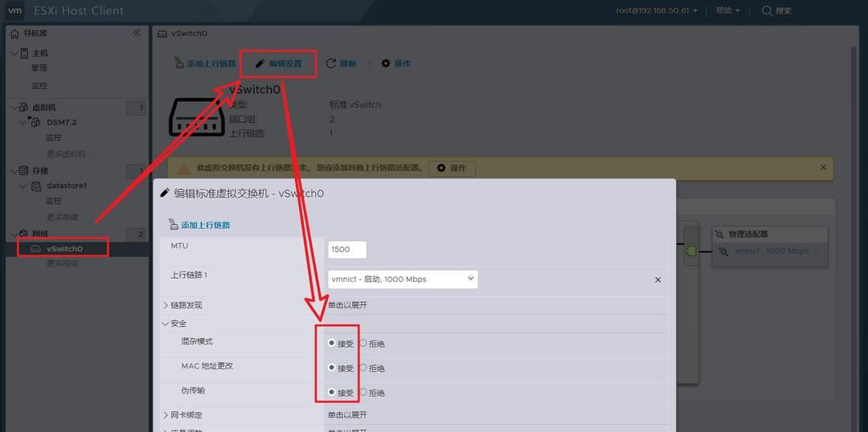Expand the 链路发现 section

[x=166, y=305]
